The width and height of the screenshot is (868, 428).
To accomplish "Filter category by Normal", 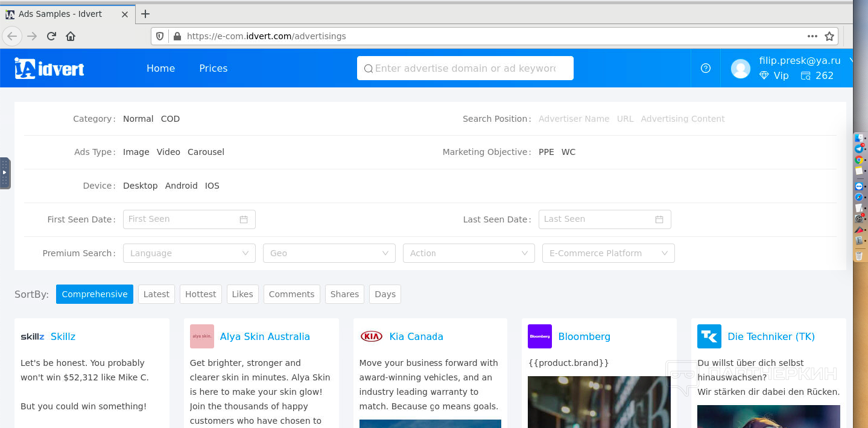I will click(x=138, y=119).
